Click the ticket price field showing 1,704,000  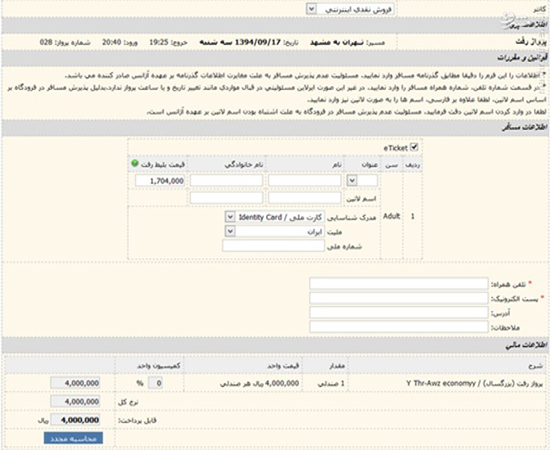coord(160,181)
